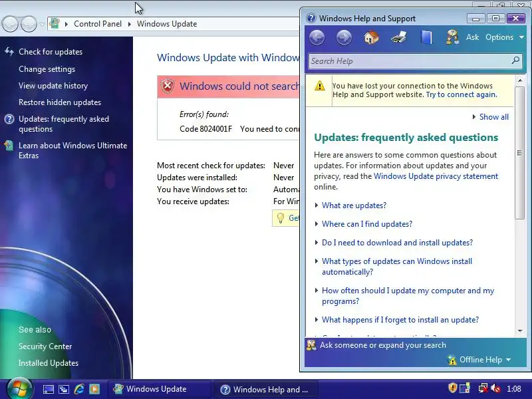Click the muted volume tray icon
Image resolution: width=532 pixels, height=399 pixels.
495,388
